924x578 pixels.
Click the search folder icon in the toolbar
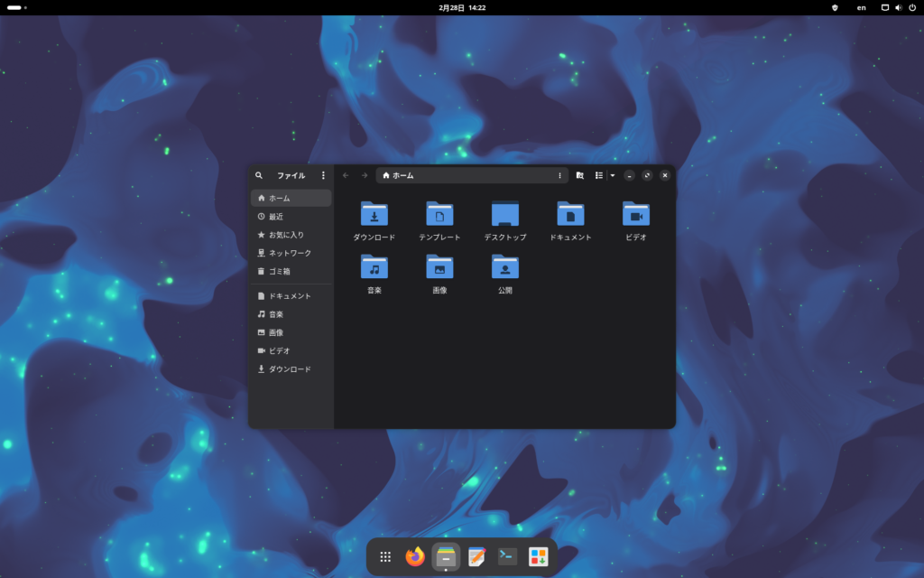tap(580, 175)
